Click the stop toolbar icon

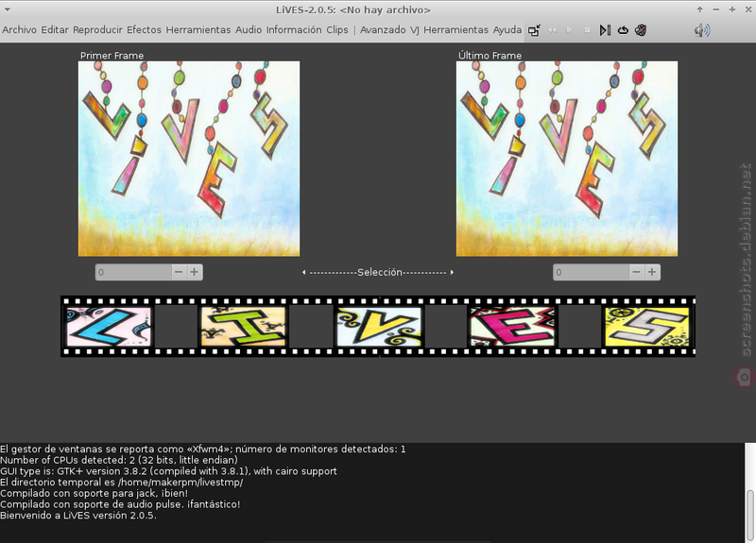point(587,30)
